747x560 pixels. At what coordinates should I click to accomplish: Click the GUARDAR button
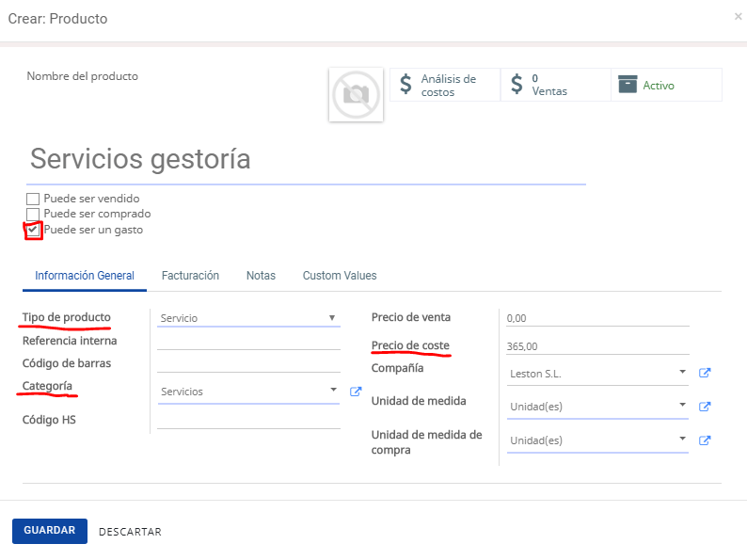50,531
